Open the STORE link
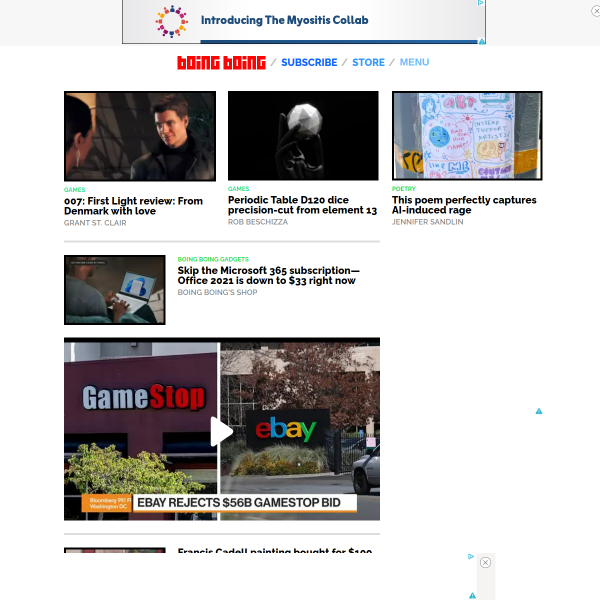This screenshot has width=600, height=600. [x=368, y=62]
